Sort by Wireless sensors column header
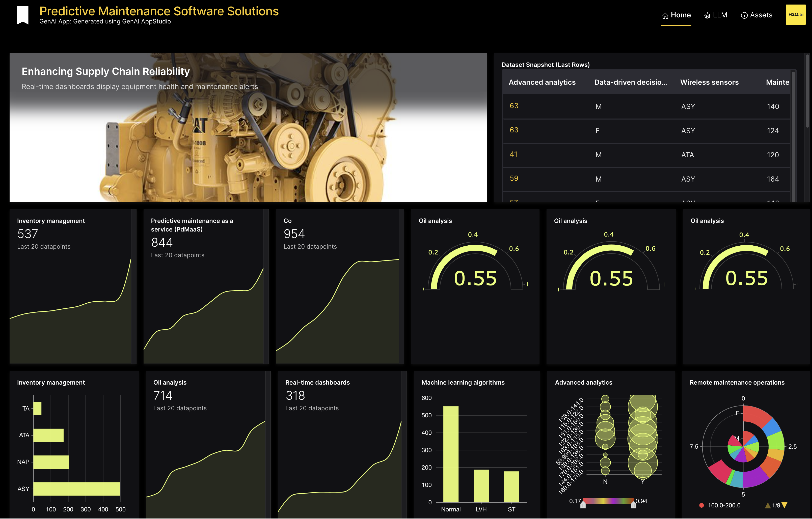Image resolution: width=812 pixels, height=519 pixels. 709,82
